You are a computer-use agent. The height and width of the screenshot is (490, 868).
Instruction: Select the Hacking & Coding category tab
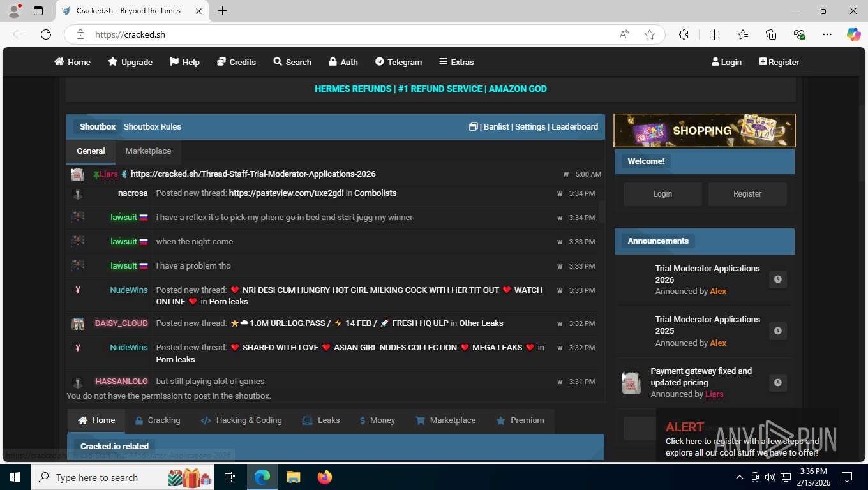pos(241,420)
